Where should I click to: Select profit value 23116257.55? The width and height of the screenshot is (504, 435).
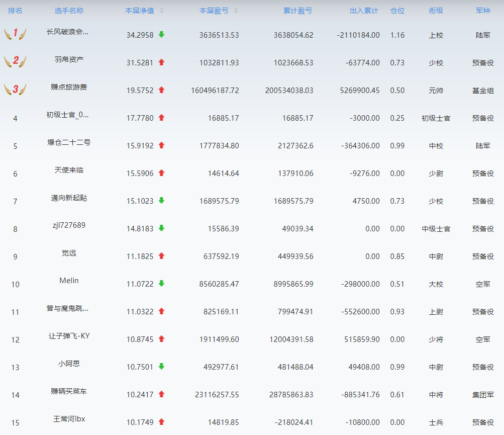[217, 395]
